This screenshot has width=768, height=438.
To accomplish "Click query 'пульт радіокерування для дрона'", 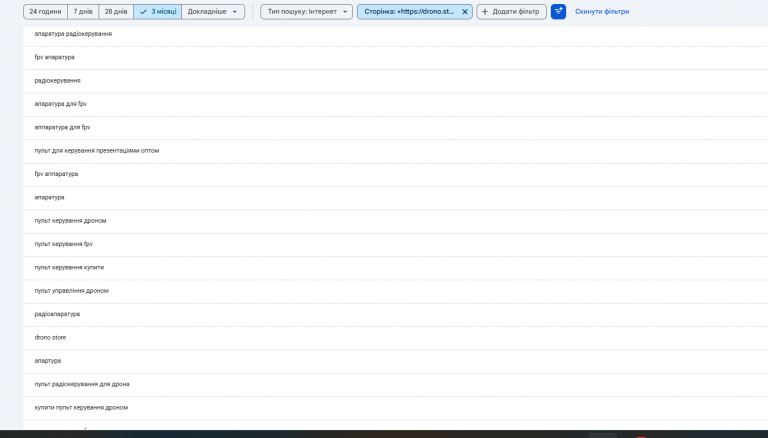I will 82,384.
